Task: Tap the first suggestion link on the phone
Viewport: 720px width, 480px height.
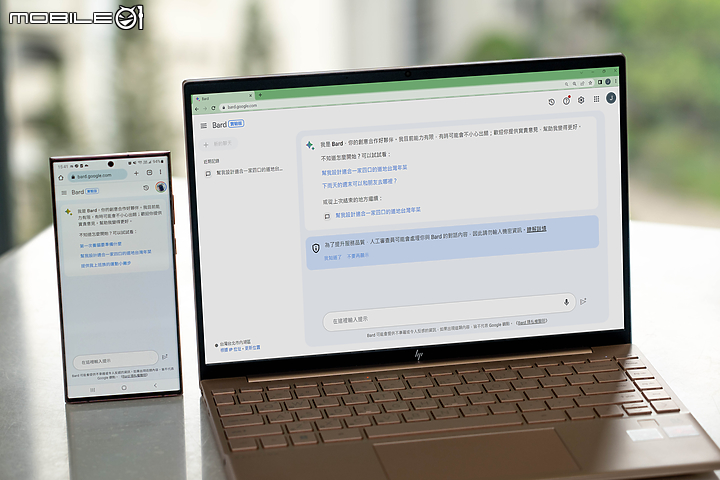Action: coord(101,244)
